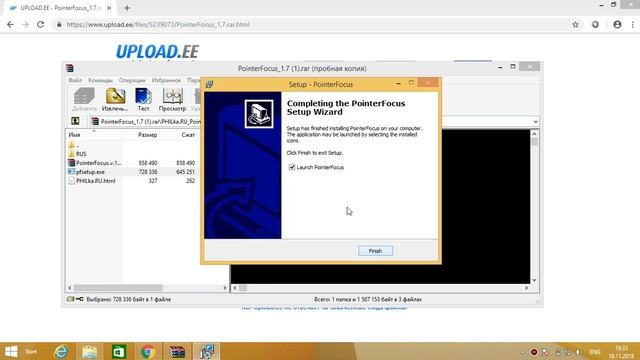Open the Операции menu in WinRAR
The height and width of the screenshot is (360, 640).
coord(132,80)
